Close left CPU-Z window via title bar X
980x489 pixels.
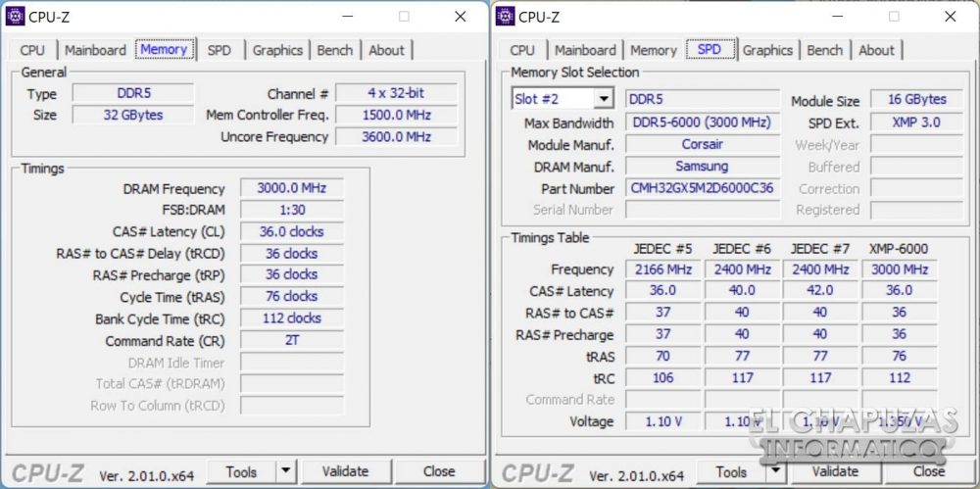tap(460, 17)
